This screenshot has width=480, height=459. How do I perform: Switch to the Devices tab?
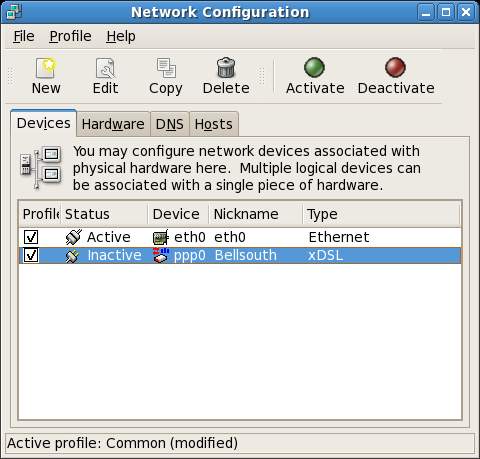[44, 123]
